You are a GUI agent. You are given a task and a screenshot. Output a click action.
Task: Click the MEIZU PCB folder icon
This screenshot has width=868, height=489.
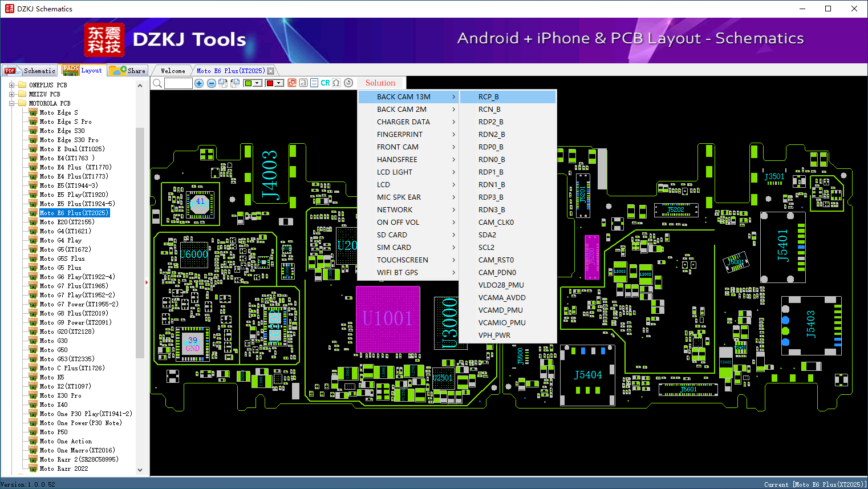pos(22,94)
